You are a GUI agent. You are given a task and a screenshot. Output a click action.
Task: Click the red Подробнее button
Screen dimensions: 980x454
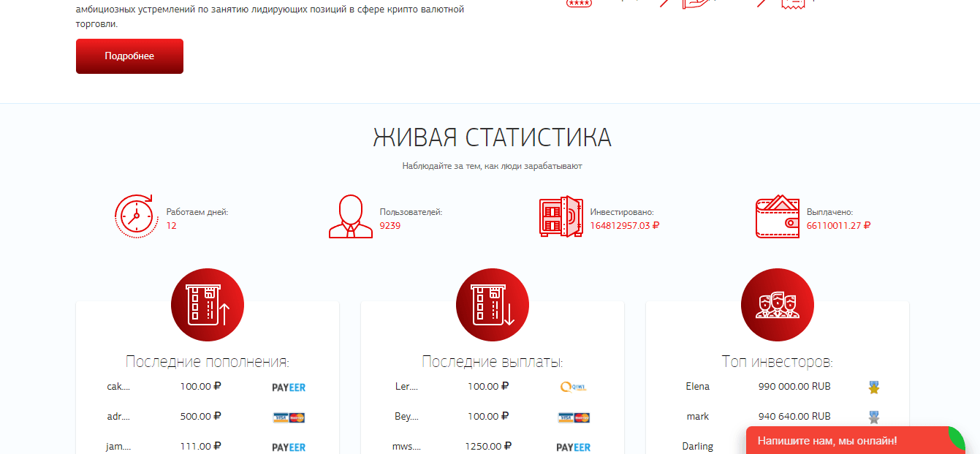(x=129, y=56)
